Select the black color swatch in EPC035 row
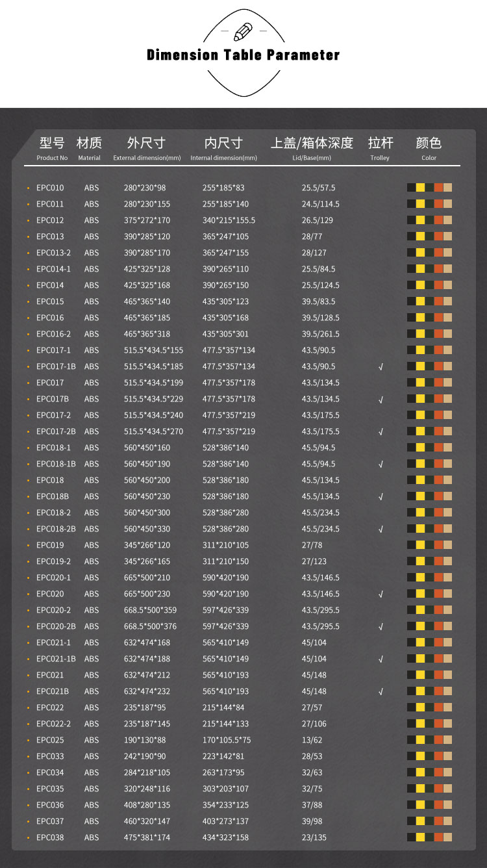 coord(412,789)
